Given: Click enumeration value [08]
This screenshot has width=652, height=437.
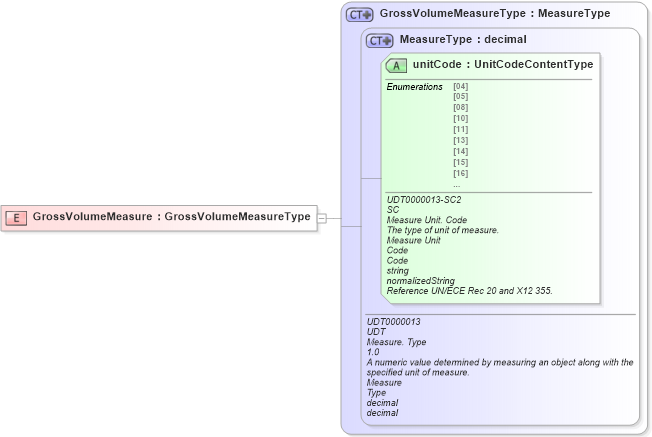Looking at the screenshot, I should [x=460, y=107].
